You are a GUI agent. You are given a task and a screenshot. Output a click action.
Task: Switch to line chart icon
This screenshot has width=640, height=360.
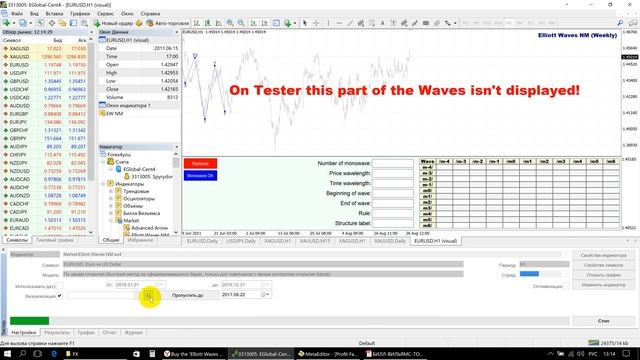219,23
